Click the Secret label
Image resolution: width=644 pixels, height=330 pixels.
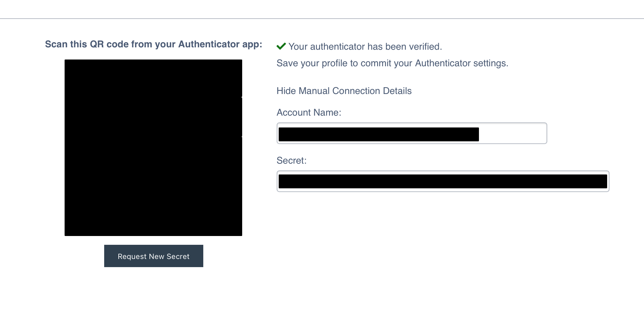coord(292,161)
